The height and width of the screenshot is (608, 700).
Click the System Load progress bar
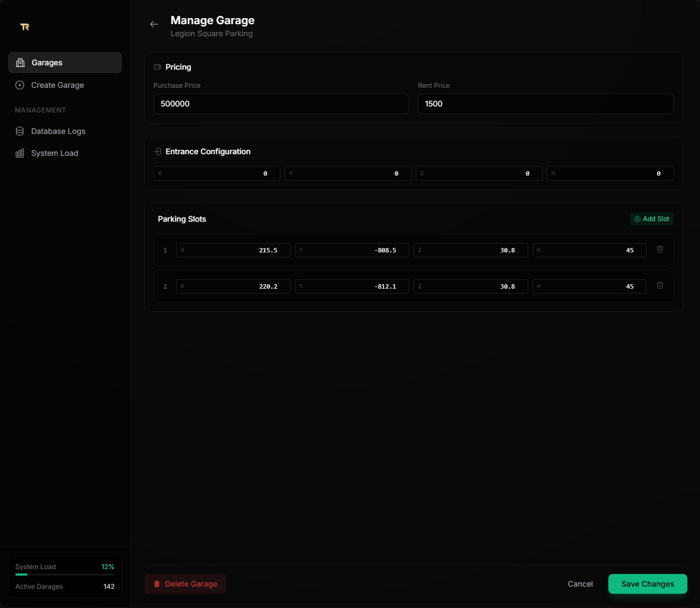[x=65, y=575]
